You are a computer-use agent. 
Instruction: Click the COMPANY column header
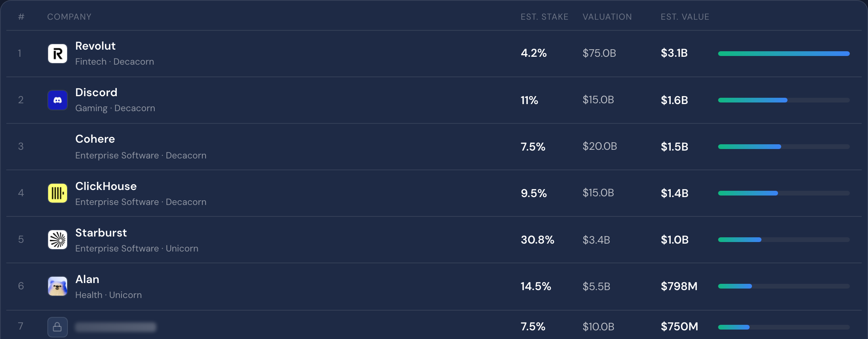69,17
